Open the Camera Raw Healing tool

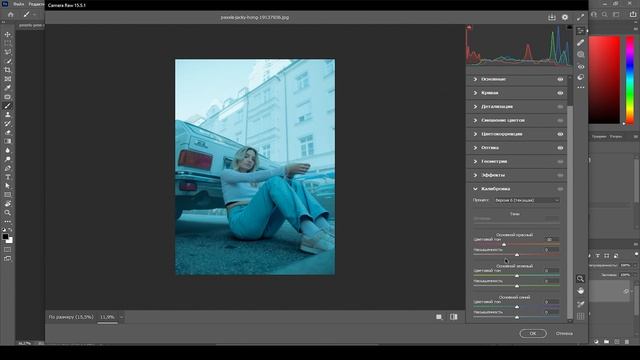point(581,42)
